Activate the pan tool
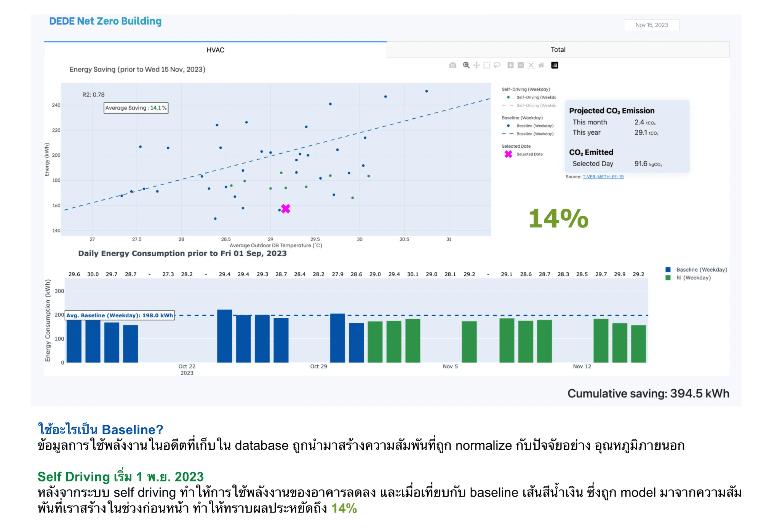 tap(477, 65)
